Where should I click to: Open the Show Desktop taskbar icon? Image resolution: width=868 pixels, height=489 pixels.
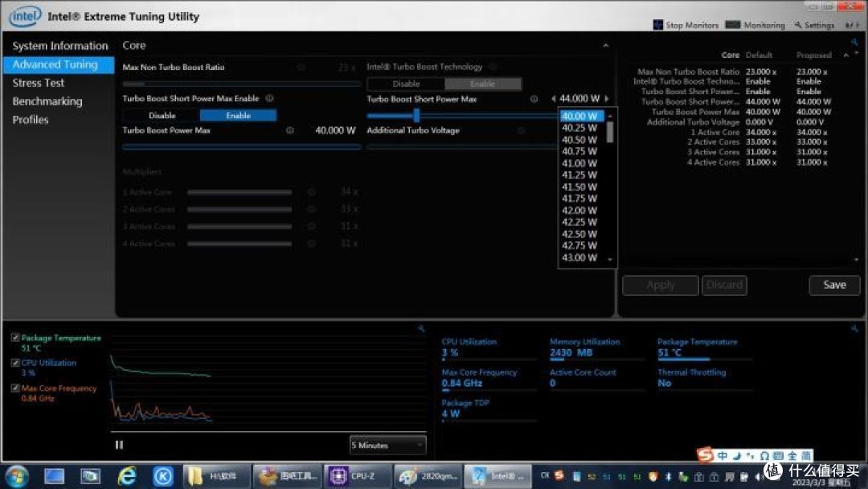coord(54,476)
